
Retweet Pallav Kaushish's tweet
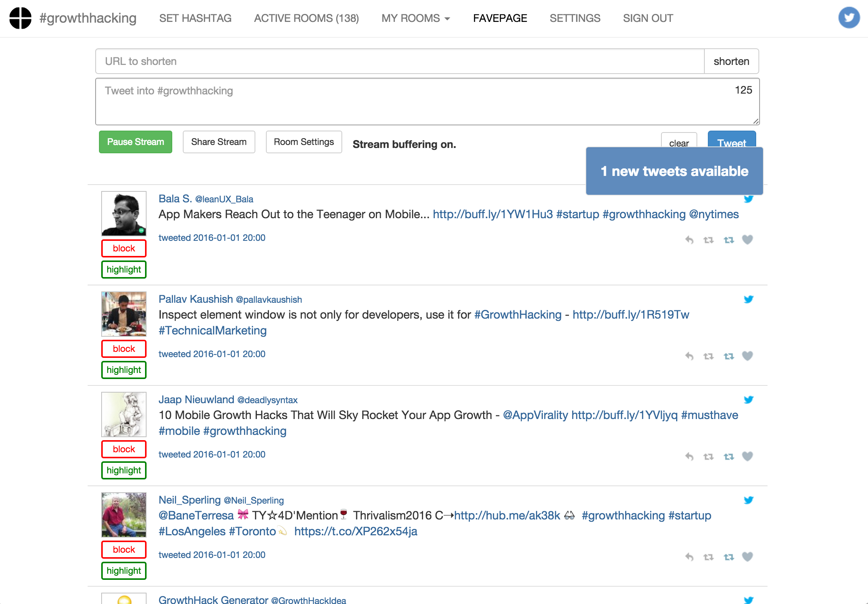tap(709, 356)
